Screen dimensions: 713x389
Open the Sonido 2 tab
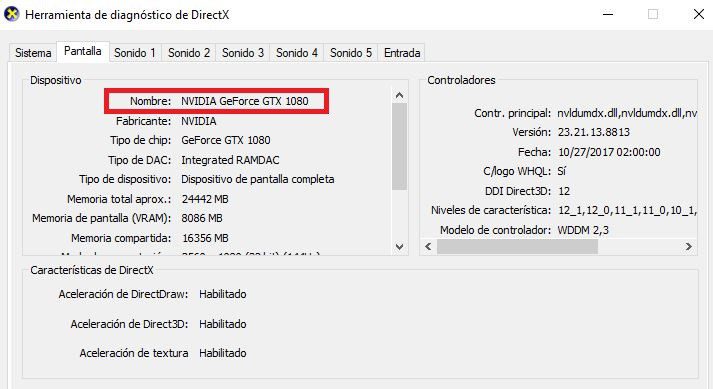189,53
